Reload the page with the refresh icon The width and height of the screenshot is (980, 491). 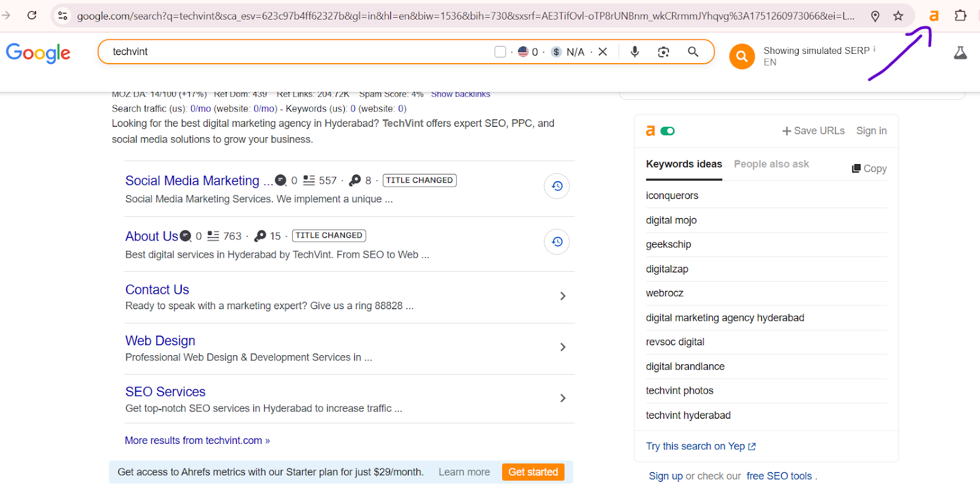tap(32, 15)
